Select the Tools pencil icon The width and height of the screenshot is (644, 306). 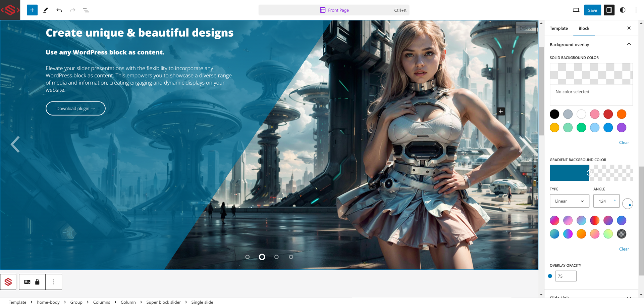click(46, 10)
